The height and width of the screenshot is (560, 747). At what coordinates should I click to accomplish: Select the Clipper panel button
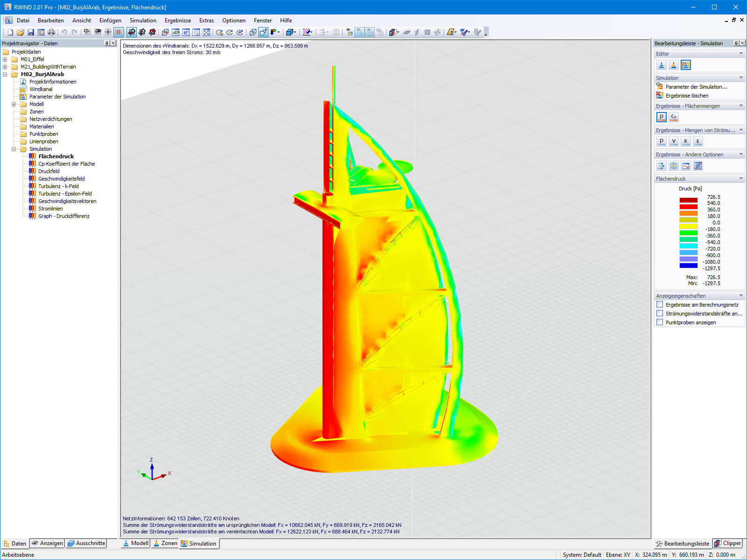pos(728,543)
